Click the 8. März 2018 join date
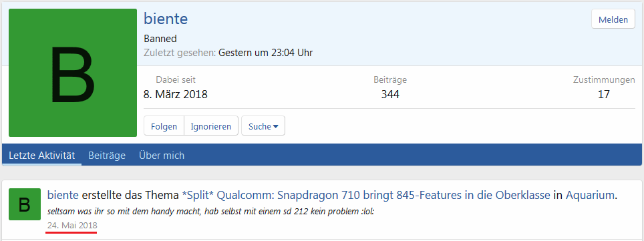Viewport: 644px width, 241px height. pos(176,95)
